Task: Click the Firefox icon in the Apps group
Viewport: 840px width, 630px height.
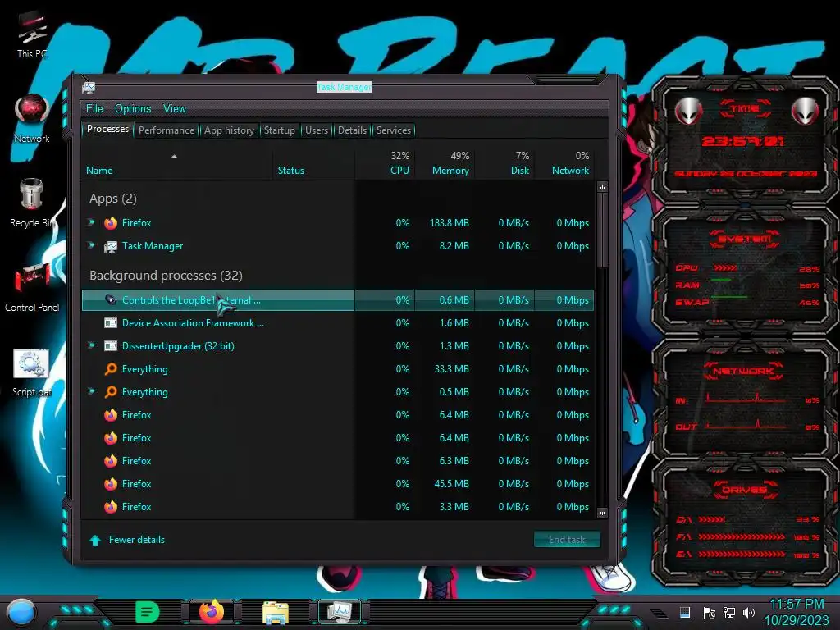Action: [111, 223]
